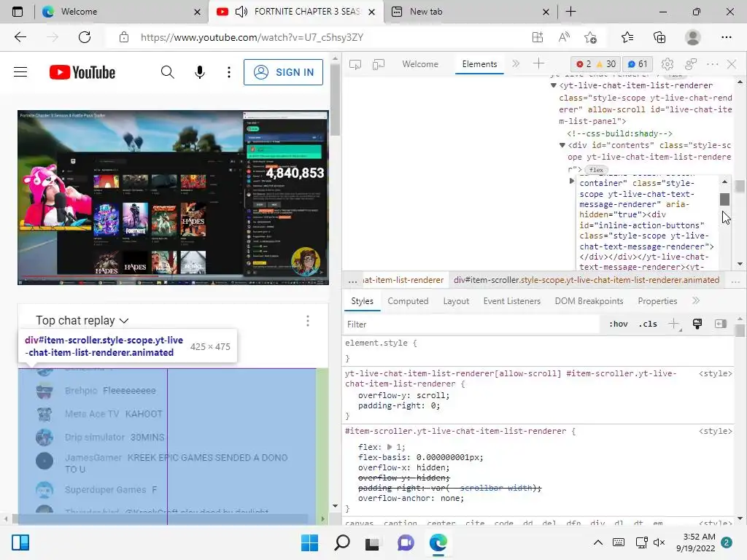Image resolution: width=747 pixels, height=560 pixels.
Task: Open Customize DevTools three-dot menu
Action: [x=713, y=64]
